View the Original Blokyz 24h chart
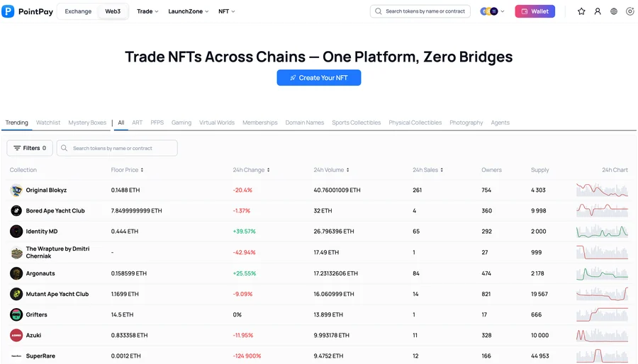The height and width of the screenshot is (364, 638). [x=602, y=190]
